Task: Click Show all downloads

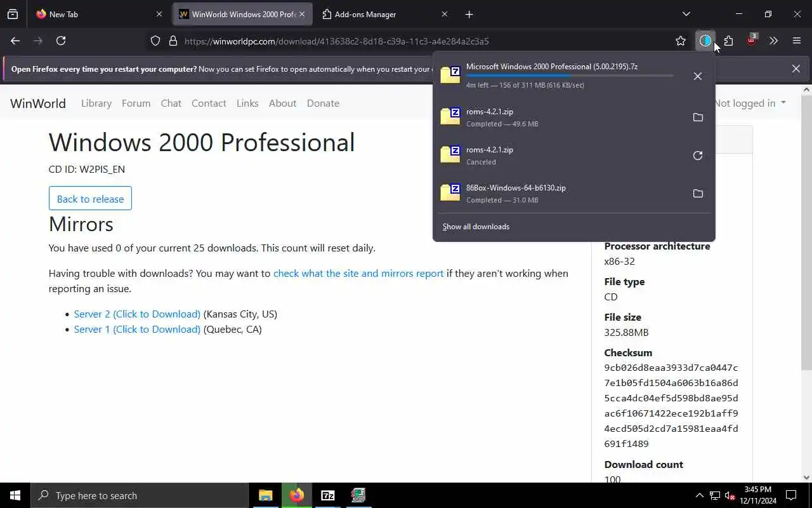Action: point(476,227)
